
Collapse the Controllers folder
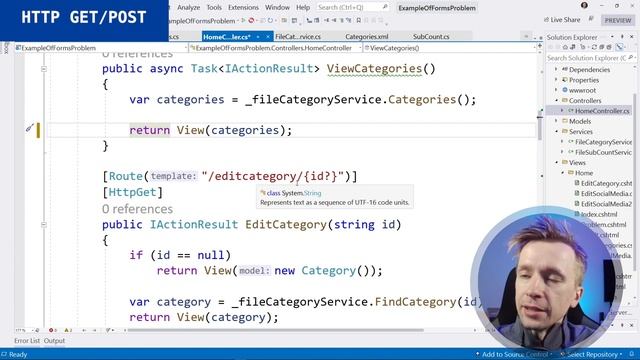point(556,100)
